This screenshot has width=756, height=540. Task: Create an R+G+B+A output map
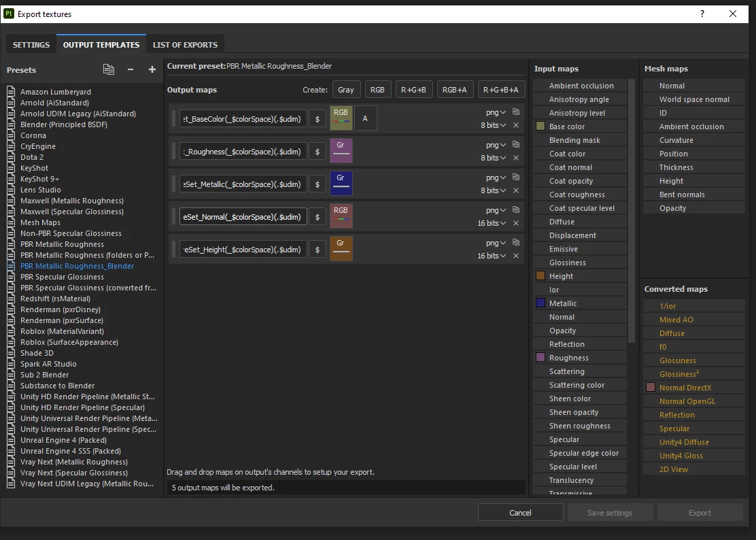tap(501, 90)
